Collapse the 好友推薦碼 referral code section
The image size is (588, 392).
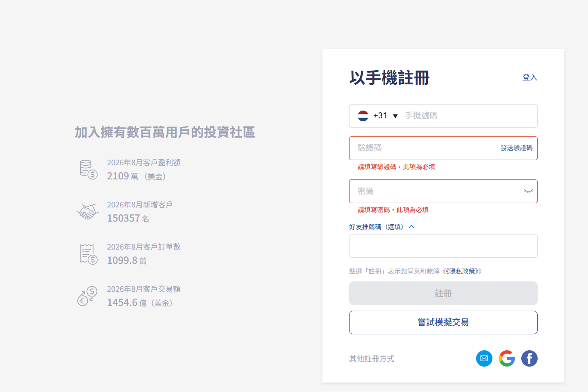382,227
